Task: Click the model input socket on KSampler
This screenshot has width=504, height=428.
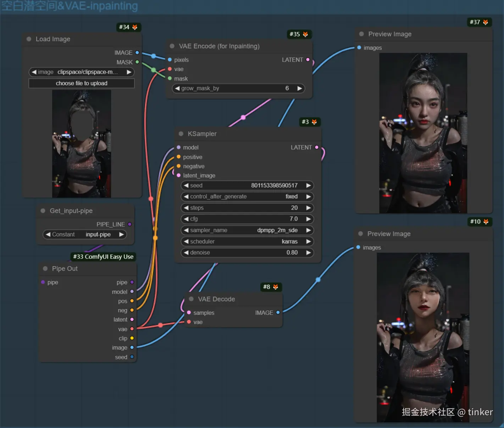Action: click(x=179, y=147)
